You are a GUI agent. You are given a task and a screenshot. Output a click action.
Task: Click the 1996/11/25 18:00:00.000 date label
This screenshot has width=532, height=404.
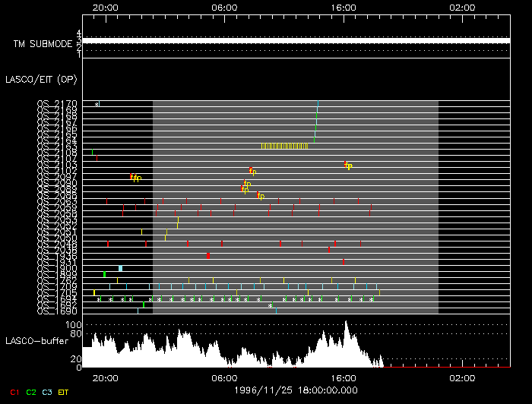(x=296, y=390)
